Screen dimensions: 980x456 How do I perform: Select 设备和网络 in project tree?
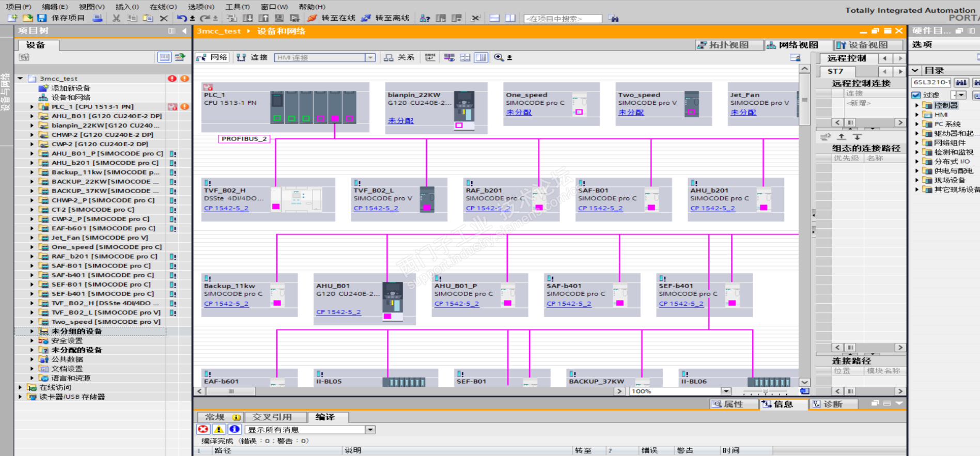point(71,98)
